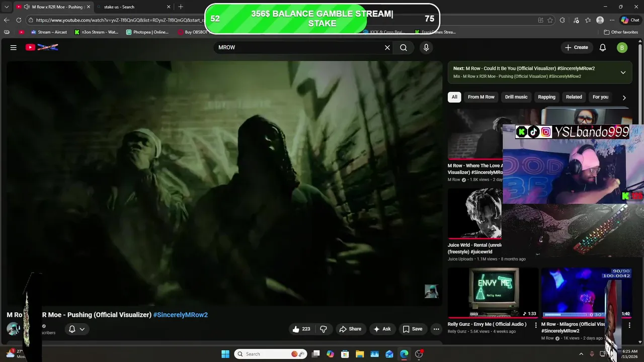Close the M Row x R2R Moe tab
Viewport: 644px width, 362px height.
(x=89, y=7)
